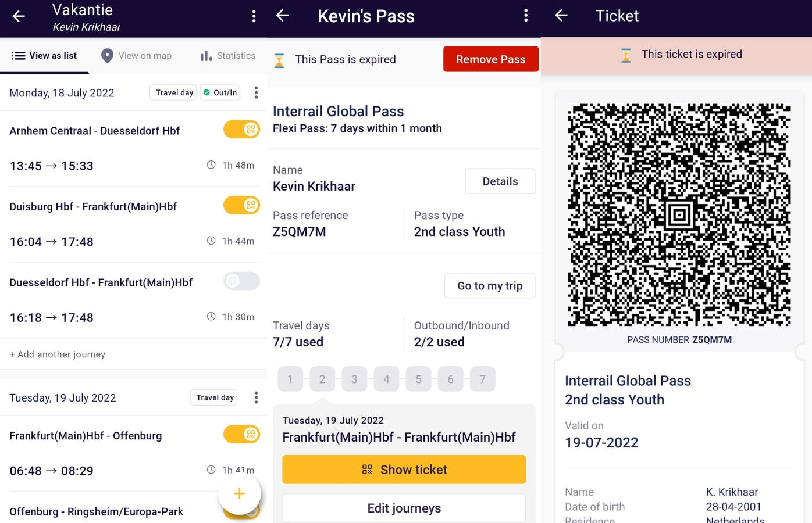Go back from the Vakantie trip screen

tap(19, 16)
